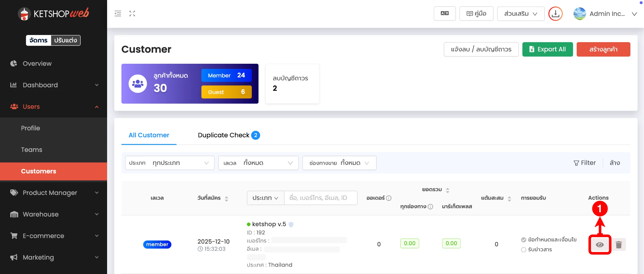Click the customer name search field
Viewport: 644px width, 274px height.
[320, 198]
